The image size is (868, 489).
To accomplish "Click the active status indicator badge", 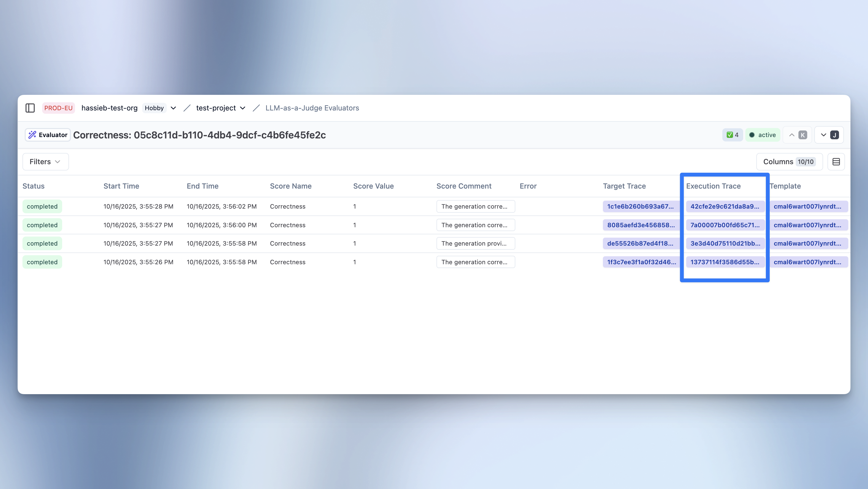I will click(763, 135).
